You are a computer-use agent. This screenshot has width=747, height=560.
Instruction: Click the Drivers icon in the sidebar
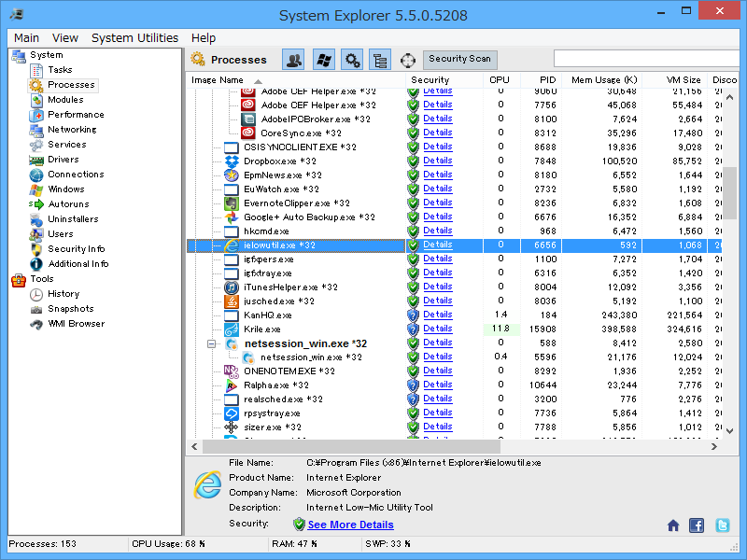coord(36,160)
